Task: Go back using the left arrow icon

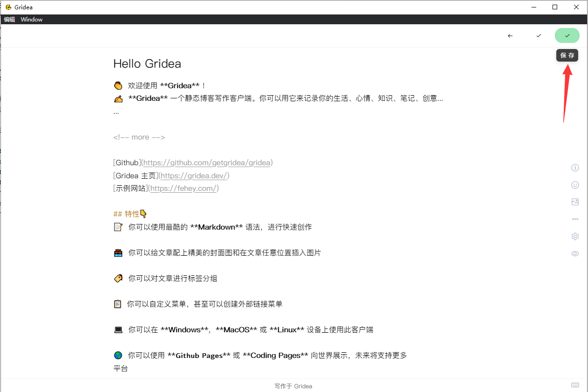Action: (x=510, y=35)
